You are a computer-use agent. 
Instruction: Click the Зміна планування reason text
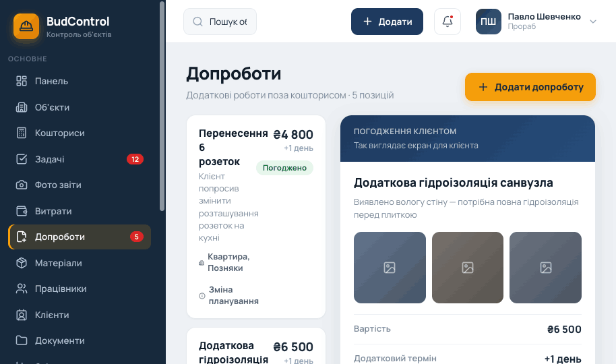234,295
